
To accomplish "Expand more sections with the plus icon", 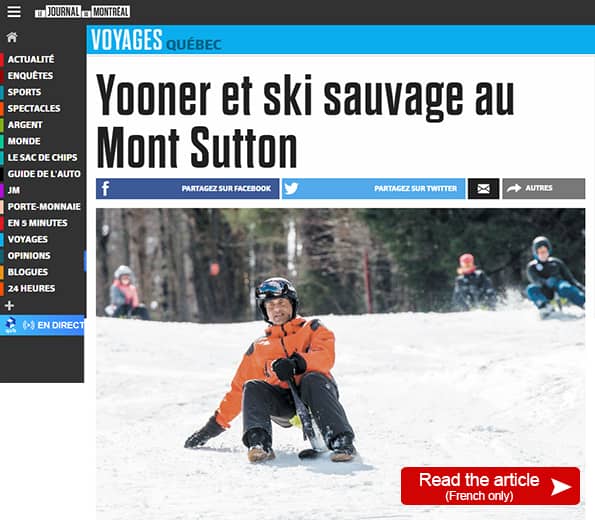I will (9, 306).
